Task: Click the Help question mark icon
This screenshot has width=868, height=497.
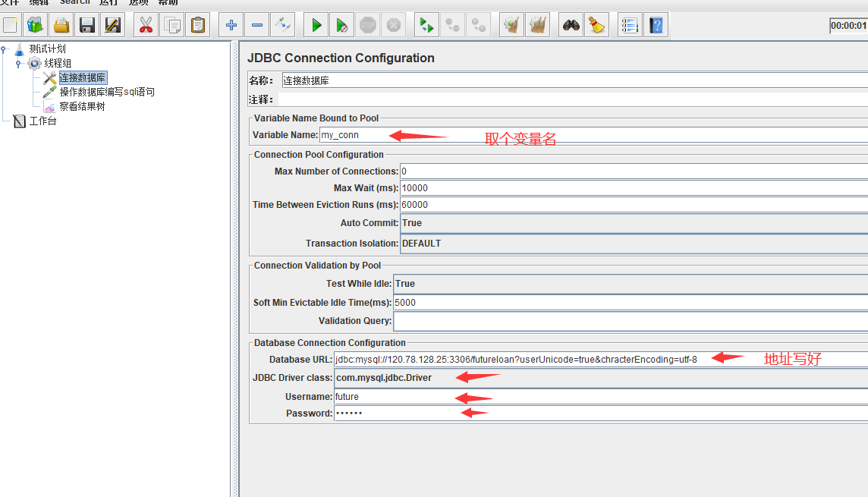Action: click(x=656, y=26)
